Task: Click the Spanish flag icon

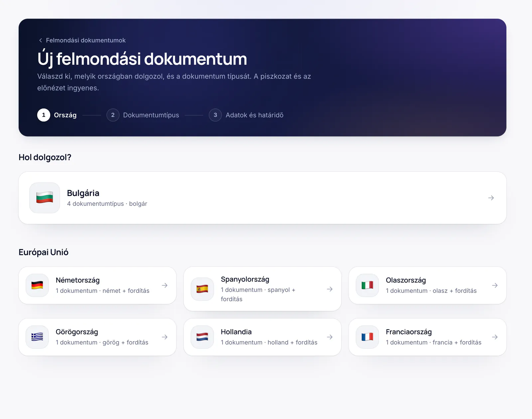Action: click(x=202, y=289)
